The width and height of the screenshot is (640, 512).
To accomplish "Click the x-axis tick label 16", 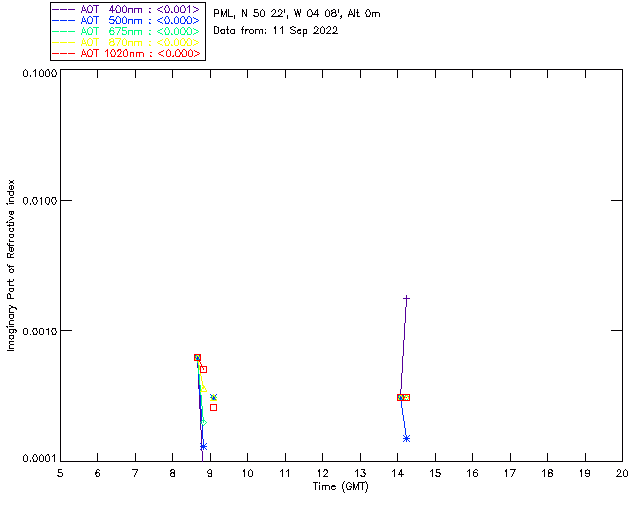I will pos(472,473).
